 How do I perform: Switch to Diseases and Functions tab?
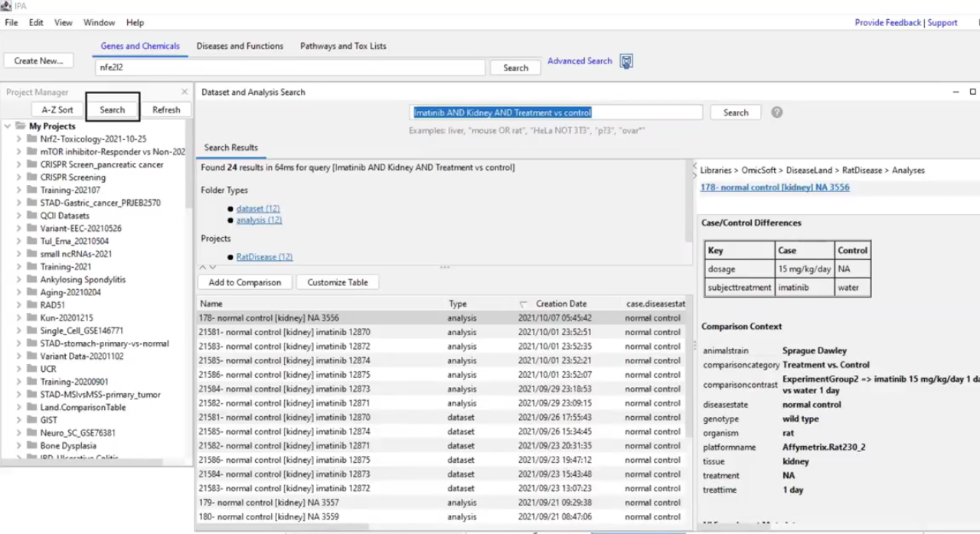tap(240, 46)
